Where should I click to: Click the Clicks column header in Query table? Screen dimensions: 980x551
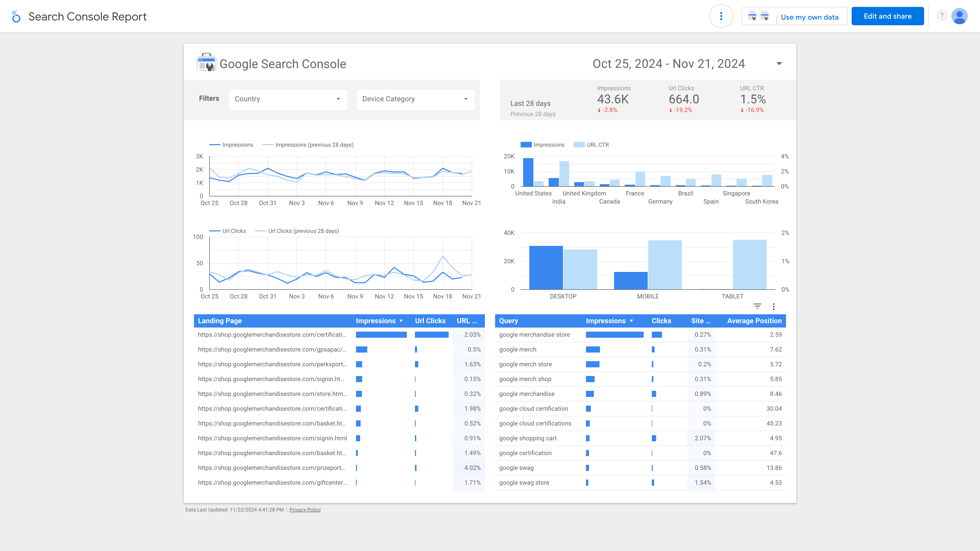pos(661,321)
